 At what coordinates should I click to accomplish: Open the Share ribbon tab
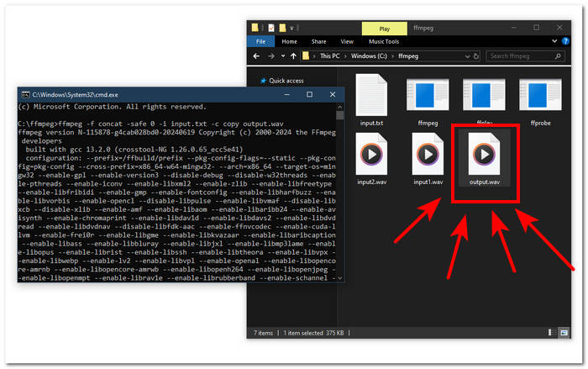click(318, 42)
